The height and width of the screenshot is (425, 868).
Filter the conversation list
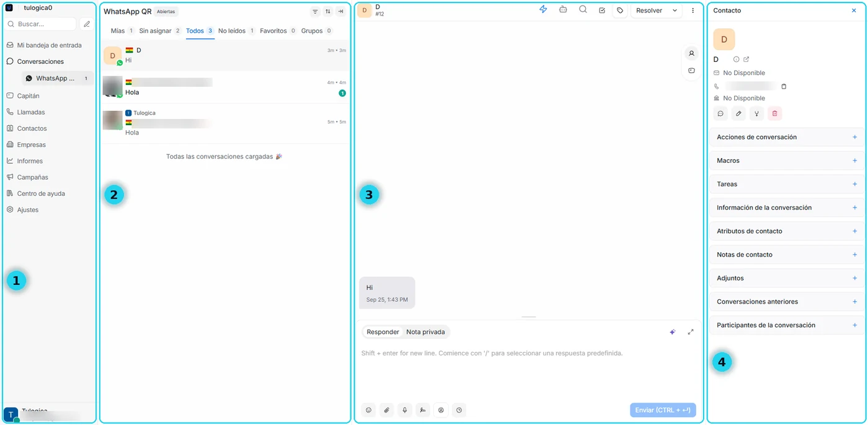coord(315,12)
